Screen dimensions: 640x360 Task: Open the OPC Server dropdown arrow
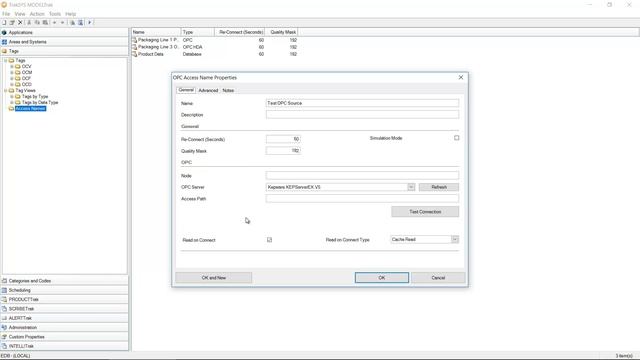tap(411, 187)
